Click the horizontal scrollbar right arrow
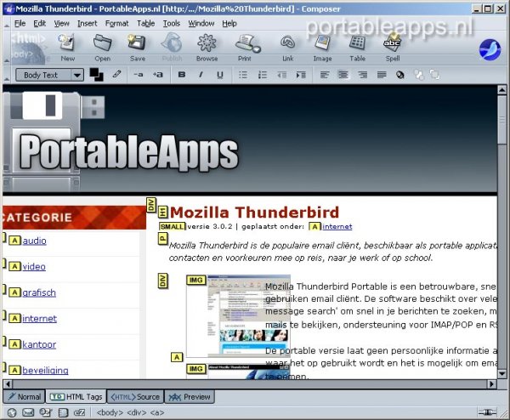 pyautogui.click(x=492, y=384)
